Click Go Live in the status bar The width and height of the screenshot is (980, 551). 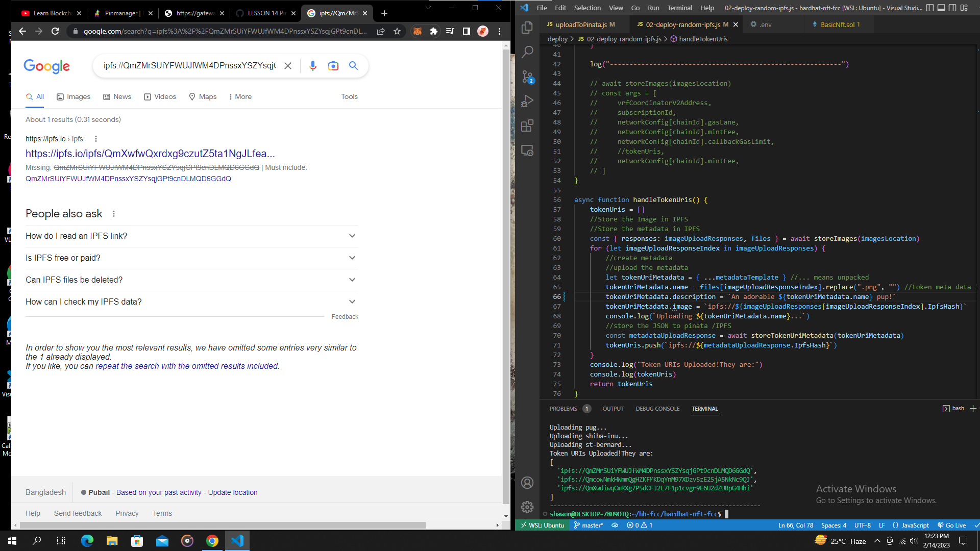pos(952,525)
